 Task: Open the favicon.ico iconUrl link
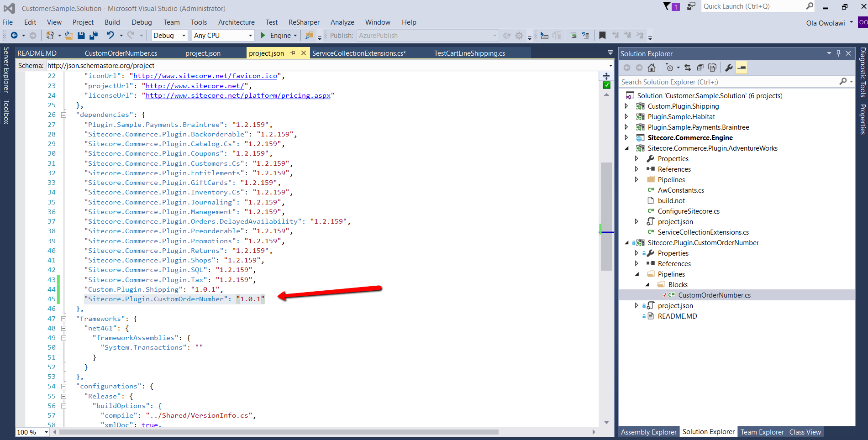pyautogui.click(x=205, y=76)
